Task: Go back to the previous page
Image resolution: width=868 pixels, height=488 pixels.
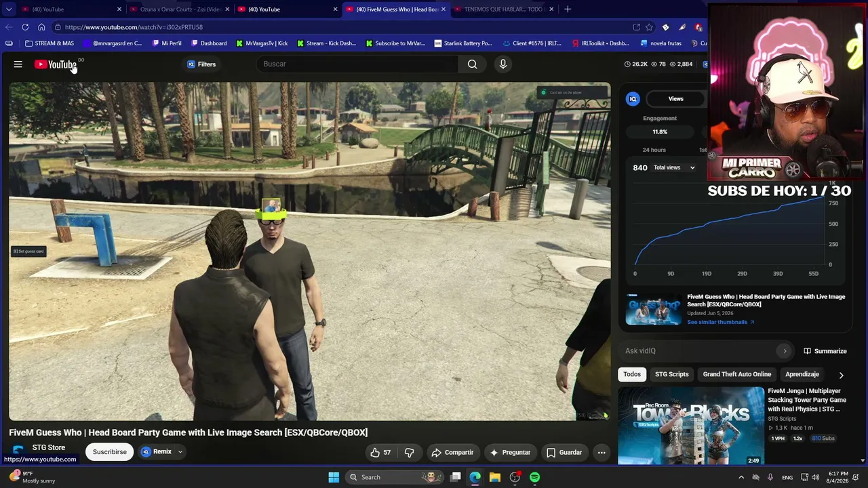Action: click(x=9, y=27)
